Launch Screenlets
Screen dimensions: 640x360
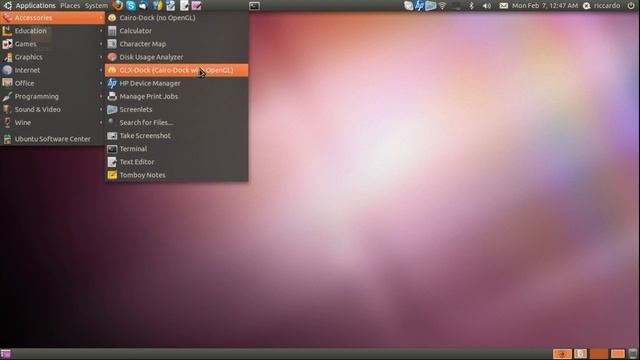click(176, 109)
